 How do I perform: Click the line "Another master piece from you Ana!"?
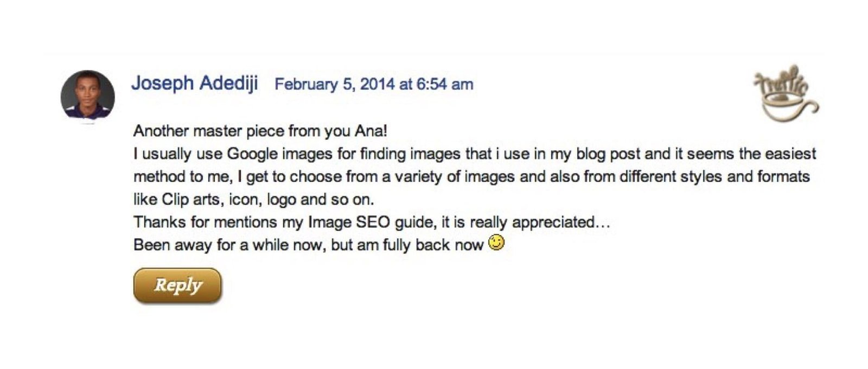pos(260,131)
